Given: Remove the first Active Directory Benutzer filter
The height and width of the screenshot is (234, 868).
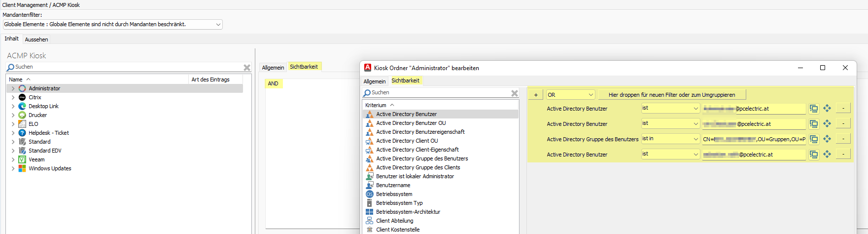Looking at the screenshot, I should coord(843,109).
